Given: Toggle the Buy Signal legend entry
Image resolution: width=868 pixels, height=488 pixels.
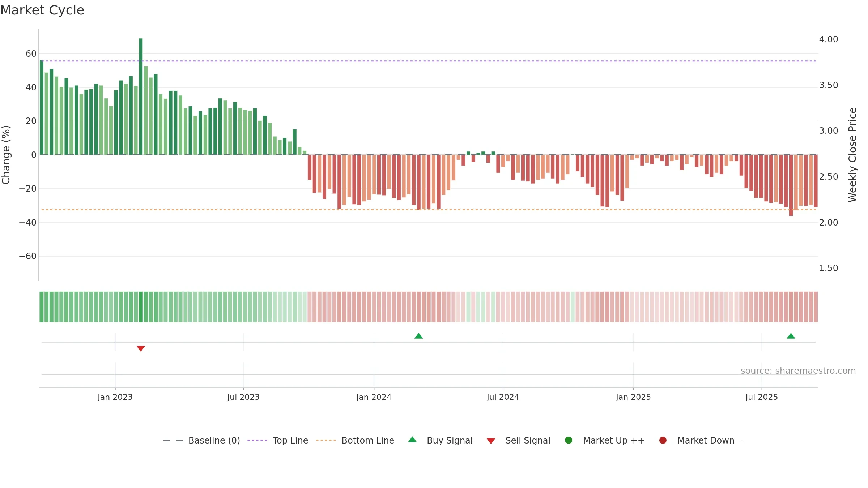Looking at the screenshot, I should tap(440, 440).
